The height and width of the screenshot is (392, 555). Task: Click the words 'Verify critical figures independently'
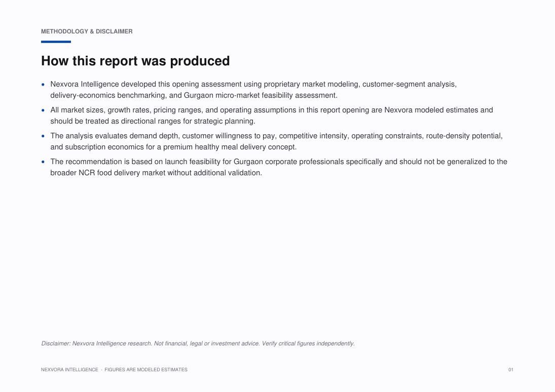point(308,343)
